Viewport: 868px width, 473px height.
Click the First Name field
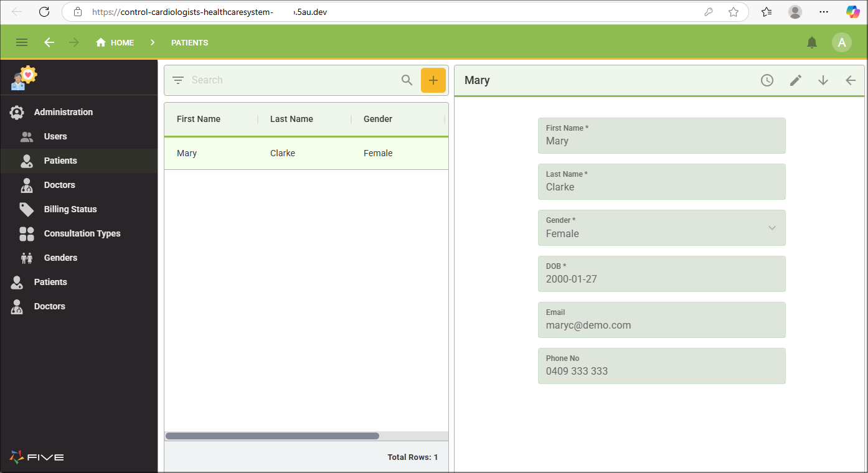(661, 136)
